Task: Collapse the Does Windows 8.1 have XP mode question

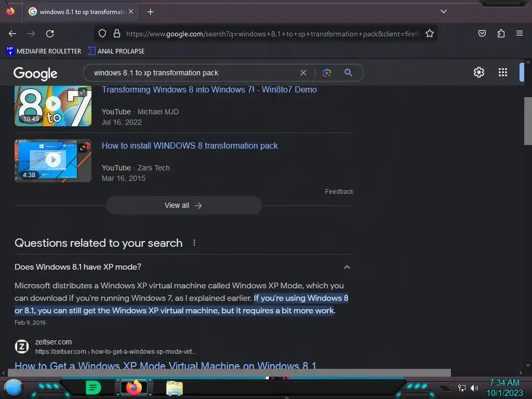Action: coord(347,267)
